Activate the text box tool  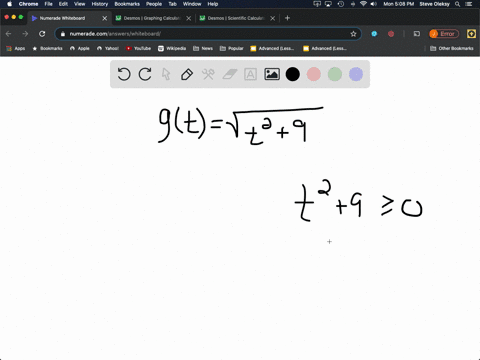(x=250, y=74)
